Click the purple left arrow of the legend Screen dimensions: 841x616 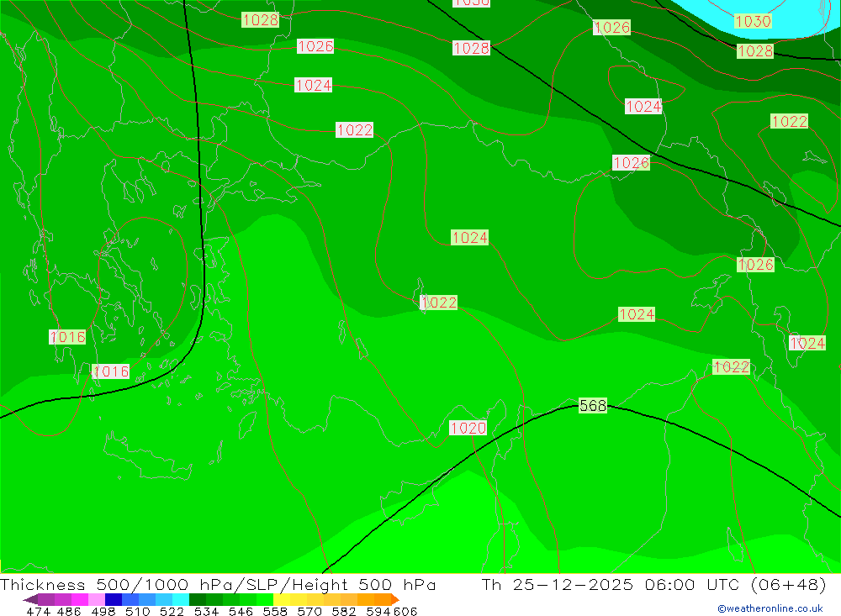(30, 599)
